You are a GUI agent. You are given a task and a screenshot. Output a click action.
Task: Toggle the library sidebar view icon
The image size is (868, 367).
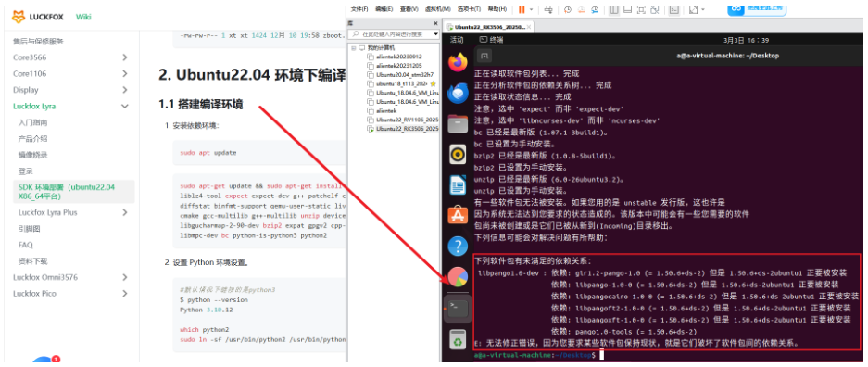point(614,9)
